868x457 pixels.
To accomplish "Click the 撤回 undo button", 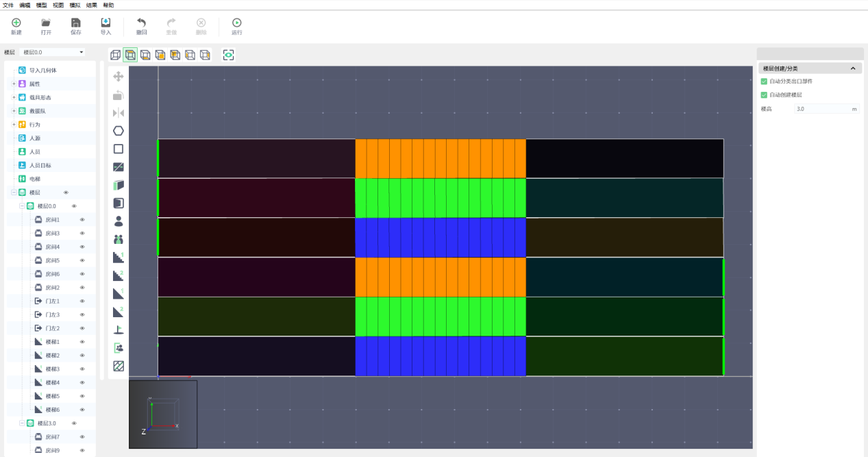I will tap(141, 26).
